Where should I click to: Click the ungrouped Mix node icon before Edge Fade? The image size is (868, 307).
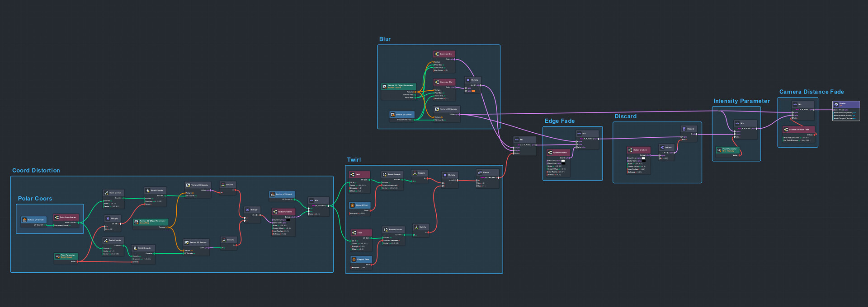tap(517, 140)
